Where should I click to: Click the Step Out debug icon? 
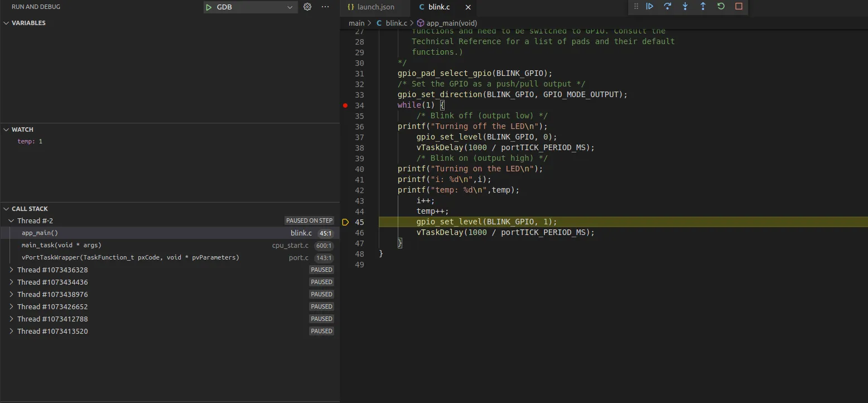[703, 7]
